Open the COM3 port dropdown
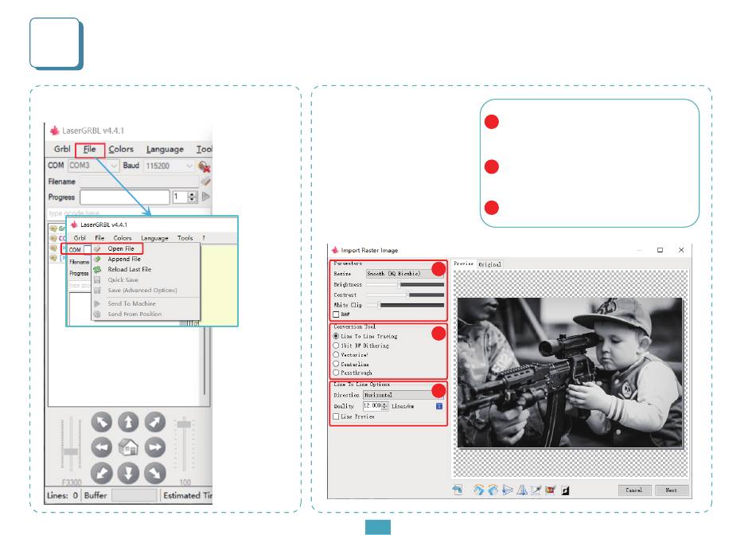This screenshot has height=535, width=756. [94, 166]
